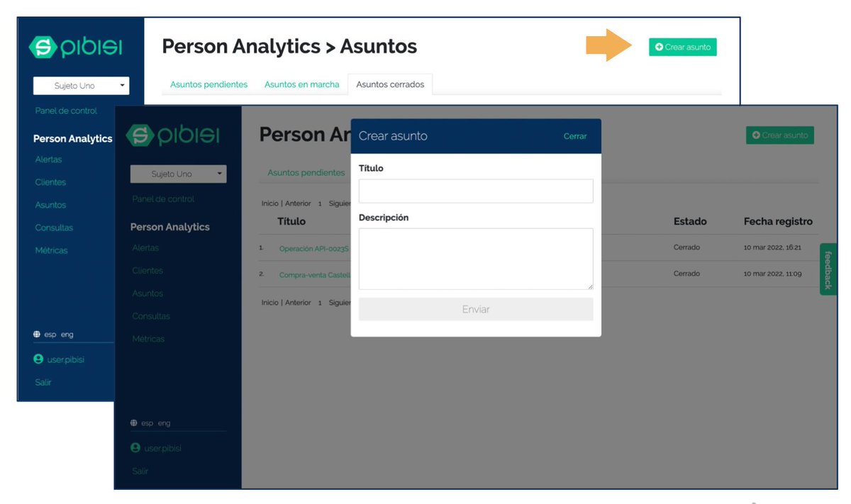Click user avatar icon in front window
The width and height of the screenshot is (851, 504).
pyautogui.click(x=135, y=448)
